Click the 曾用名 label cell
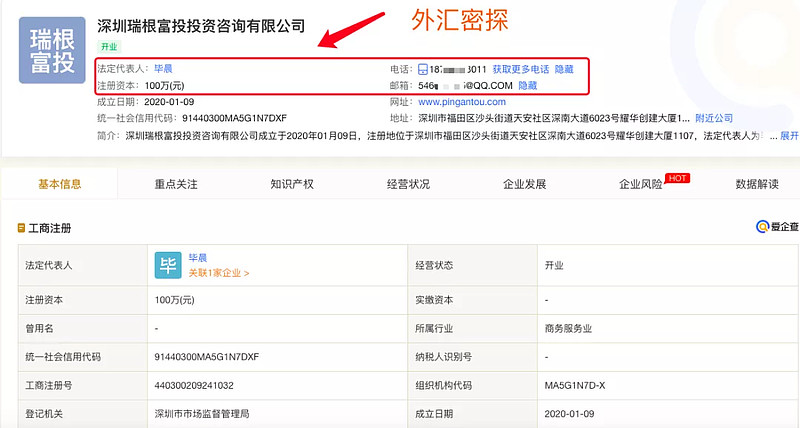Image resolution: width=800 pixels, height=428 pixels. tap(83, 329)
